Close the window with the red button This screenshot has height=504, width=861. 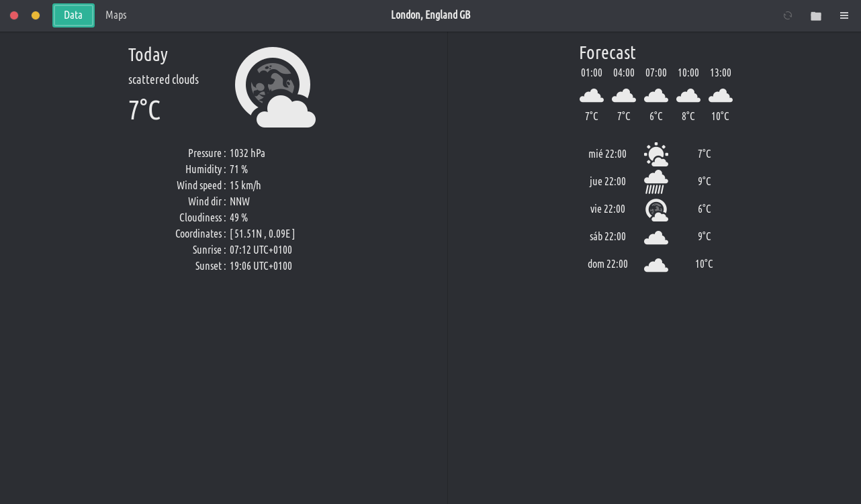pos(14,15)
